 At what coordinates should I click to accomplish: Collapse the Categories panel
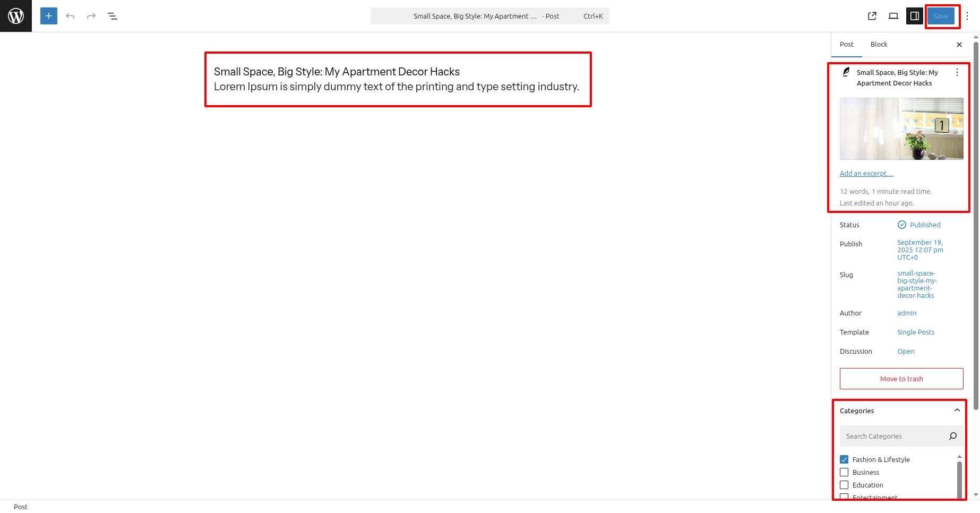[957, 411]
